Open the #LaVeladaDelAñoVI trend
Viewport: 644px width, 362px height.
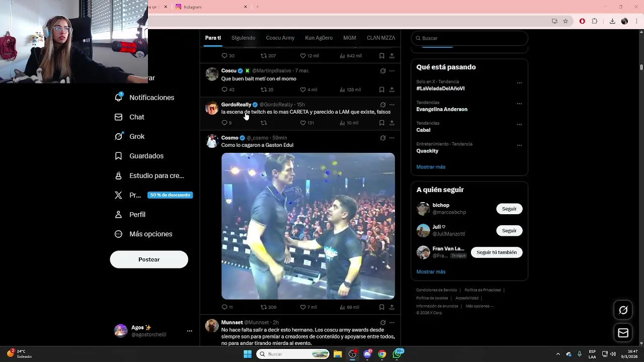pyautogui.click(x=440, y=88)
